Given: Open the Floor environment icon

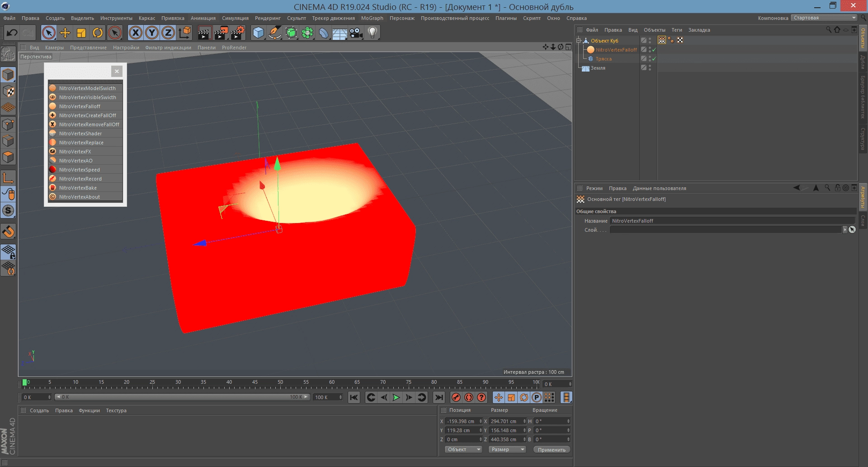Looking at the screenshot, I should tap(340, 33).
